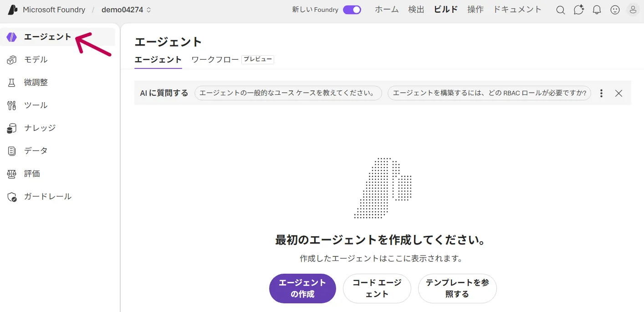This screenshot has height=312, width=644.
Task: Open the ドキュメント menu item
Action: pyautogui.click(x=518, y=10)
